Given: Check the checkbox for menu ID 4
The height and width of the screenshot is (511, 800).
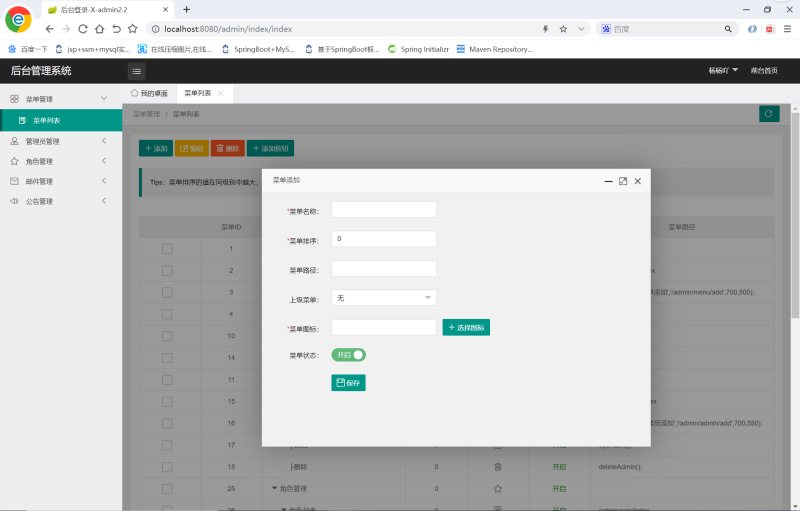Looking at the screenshot, I should [167, 314].
